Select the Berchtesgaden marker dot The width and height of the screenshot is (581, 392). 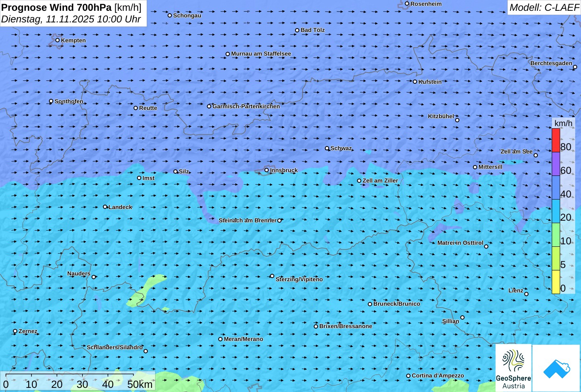[575, 67]
